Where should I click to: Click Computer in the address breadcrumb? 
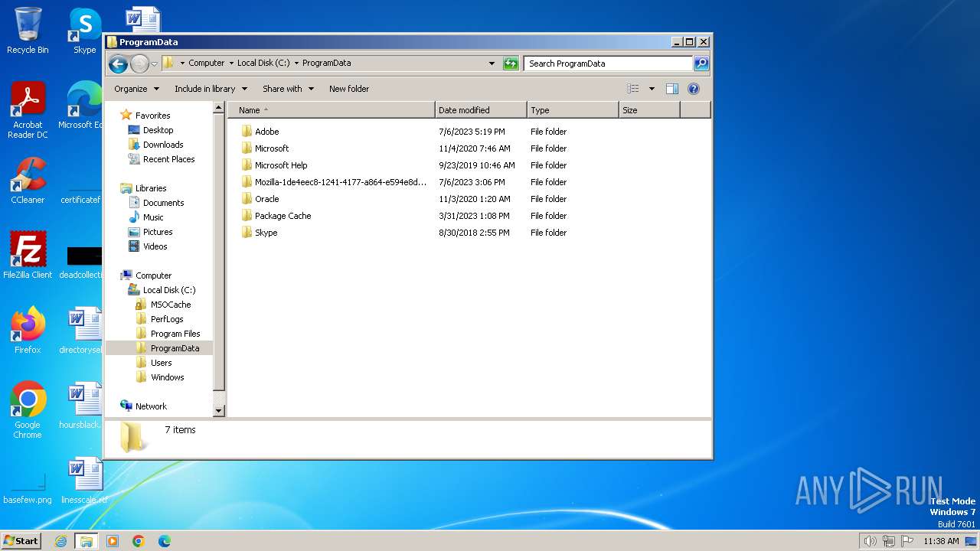207,64
